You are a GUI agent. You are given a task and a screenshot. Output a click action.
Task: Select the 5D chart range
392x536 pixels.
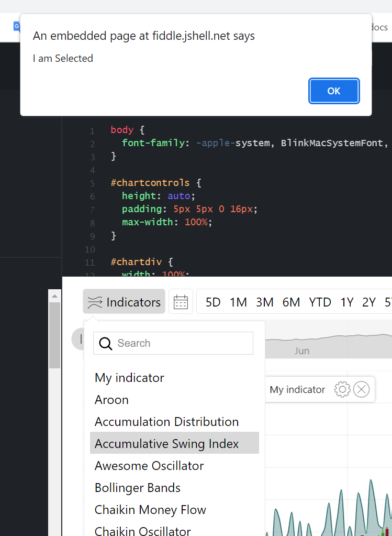pos(213,302)
